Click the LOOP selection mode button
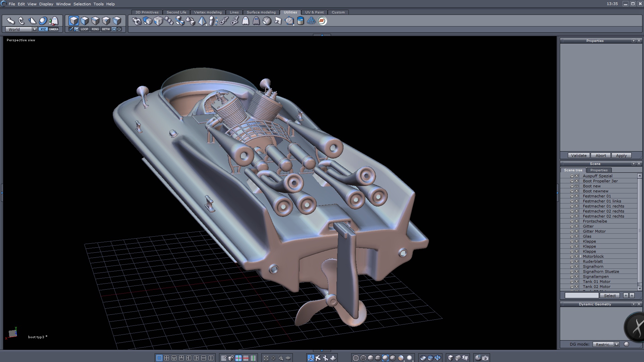The height and width of the screenshot is (362, 644). (x=84, y=29)
